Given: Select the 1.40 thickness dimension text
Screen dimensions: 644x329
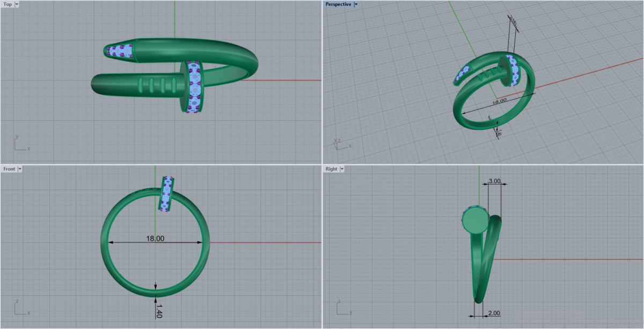Looking at the screenshot, I should point(159,311).
